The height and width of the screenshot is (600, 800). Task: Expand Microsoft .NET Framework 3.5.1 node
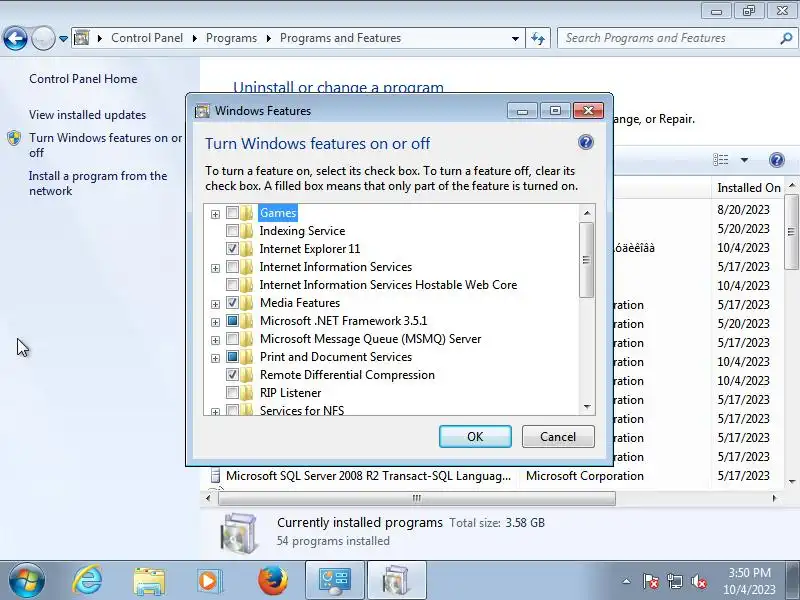click(x=215, y=322)
